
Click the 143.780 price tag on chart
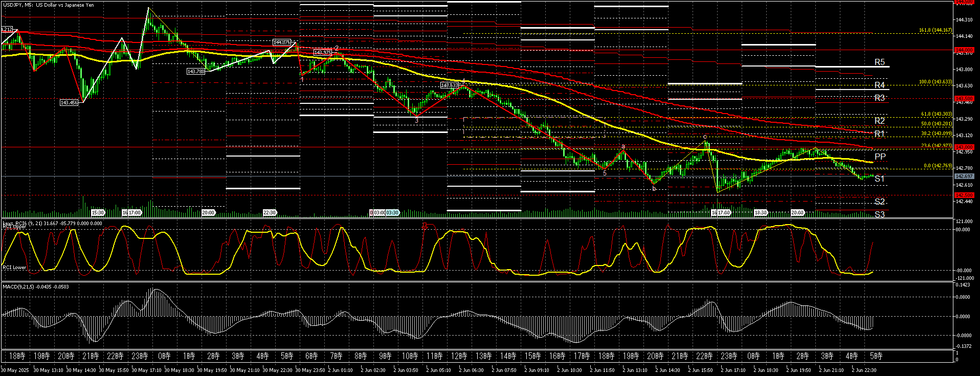(x=196, y=72)
